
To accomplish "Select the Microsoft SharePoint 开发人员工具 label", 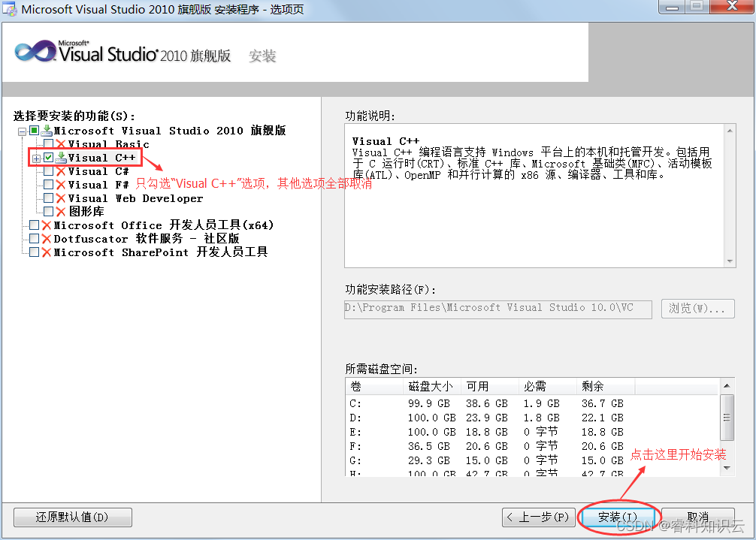I will (161, 252).
